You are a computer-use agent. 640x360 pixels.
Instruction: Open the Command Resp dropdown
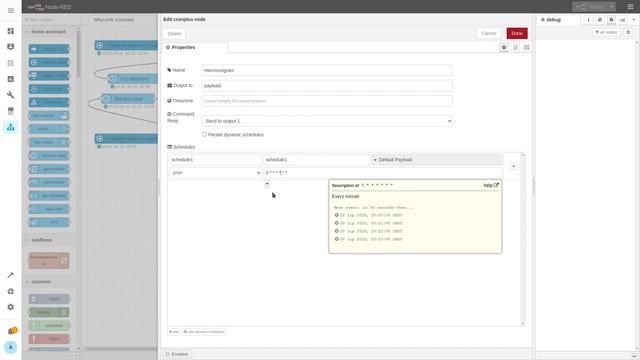click(x=327, y=121)
